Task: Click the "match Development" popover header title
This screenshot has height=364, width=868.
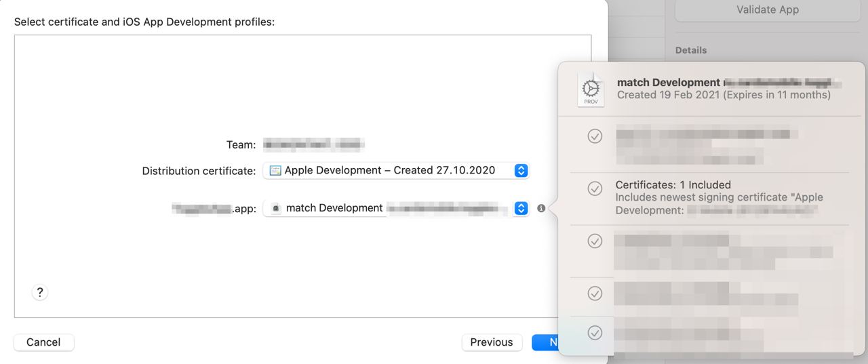Action: [x=668, y=82]
